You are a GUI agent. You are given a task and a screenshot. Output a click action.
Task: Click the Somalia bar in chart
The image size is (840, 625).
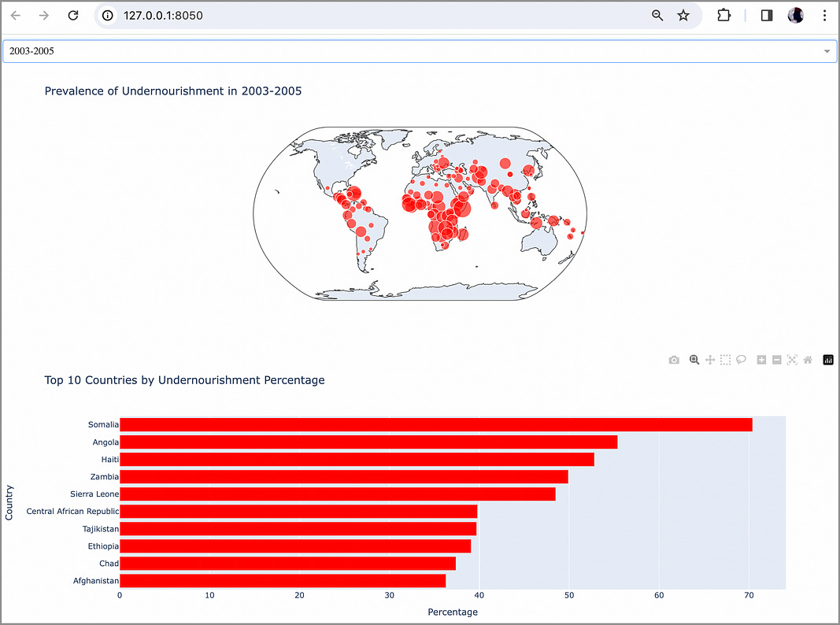pos(436,425)
